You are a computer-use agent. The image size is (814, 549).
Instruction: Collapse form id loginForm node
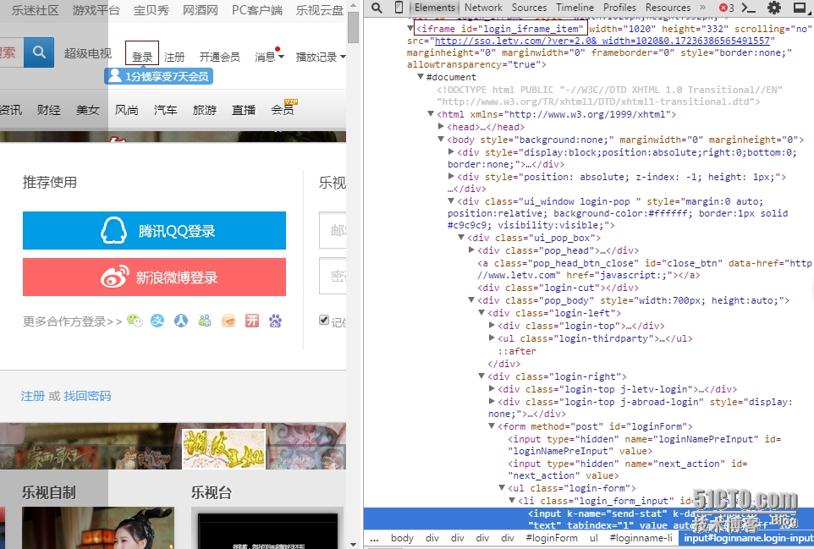point(492,426)
